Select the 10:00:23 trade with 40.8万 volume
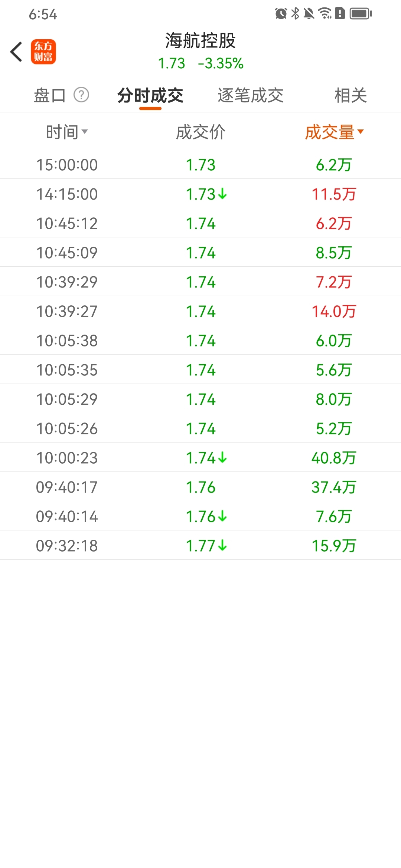Image resolution: width=401 pixels, height=868 pixels. pos(200,458)
